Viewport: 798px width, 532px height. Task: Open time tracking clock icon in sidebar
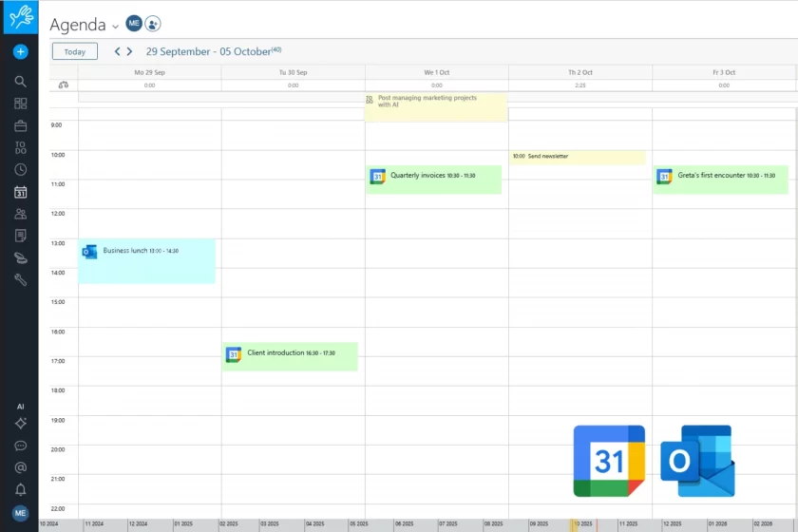point(20,169)
